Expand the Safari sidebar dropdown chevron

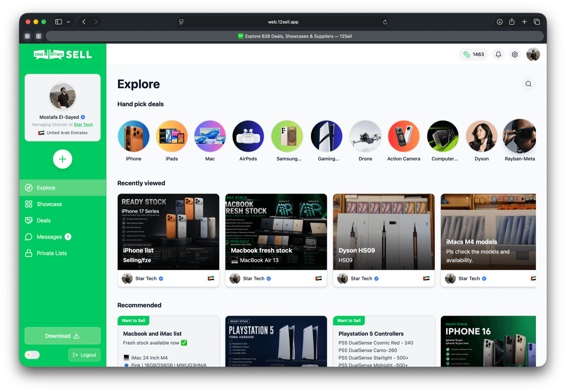(68, 22)
